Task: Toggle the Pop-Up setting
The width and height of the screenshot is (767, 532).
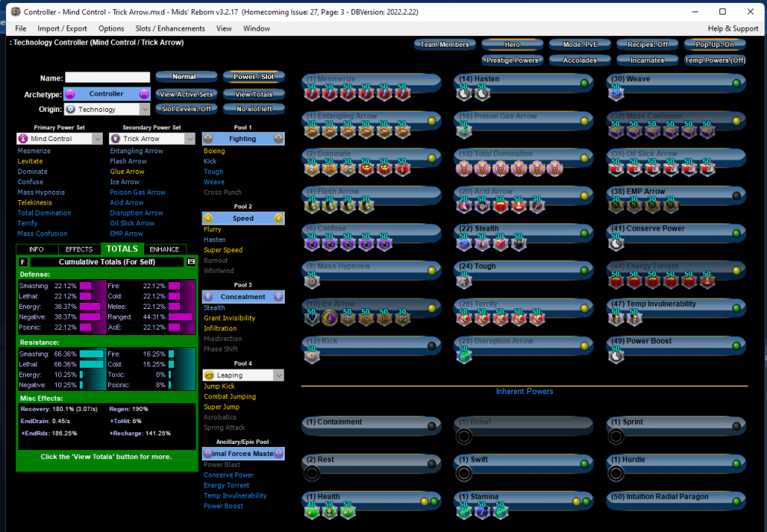Action: pos(714,44)
